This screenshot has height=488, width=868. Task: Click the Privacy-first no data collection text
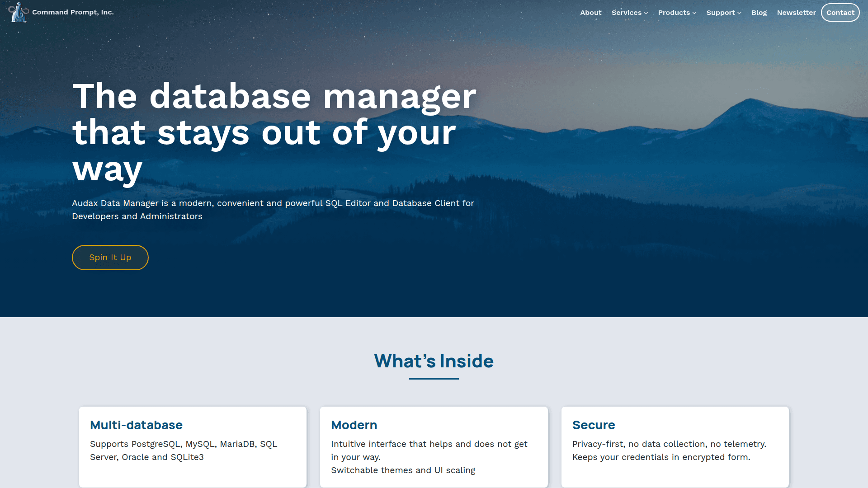point(669,450)
